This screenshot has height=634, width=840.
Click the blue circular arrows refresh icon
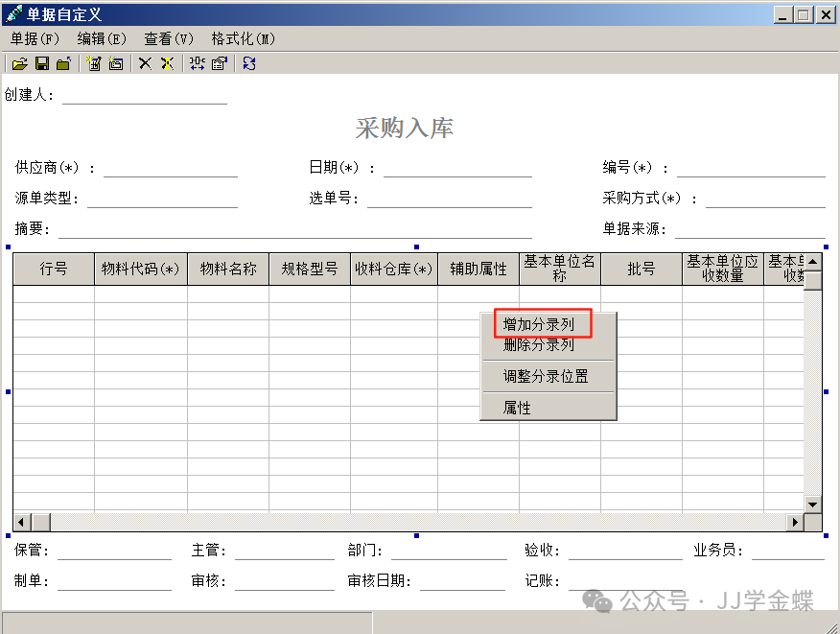(x=249, y=63)
